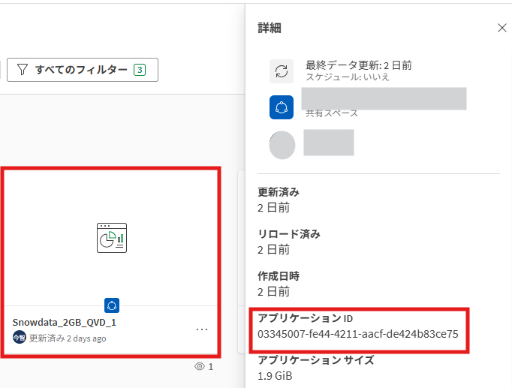Click the 作成日時 label
Screen dimensions: 512x388
coord(278,276)
